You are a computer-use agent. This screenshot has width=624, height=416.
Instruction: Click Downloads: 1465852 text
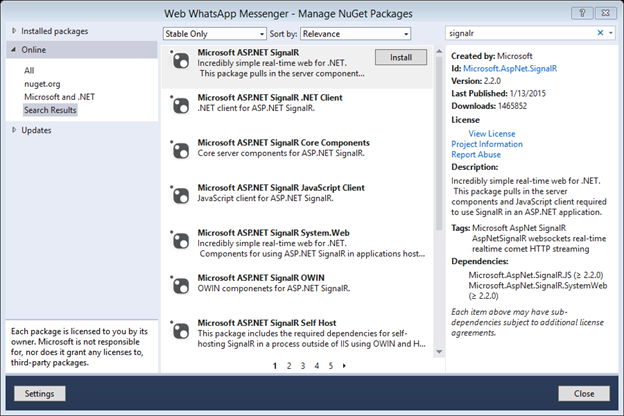coord(489,106)
